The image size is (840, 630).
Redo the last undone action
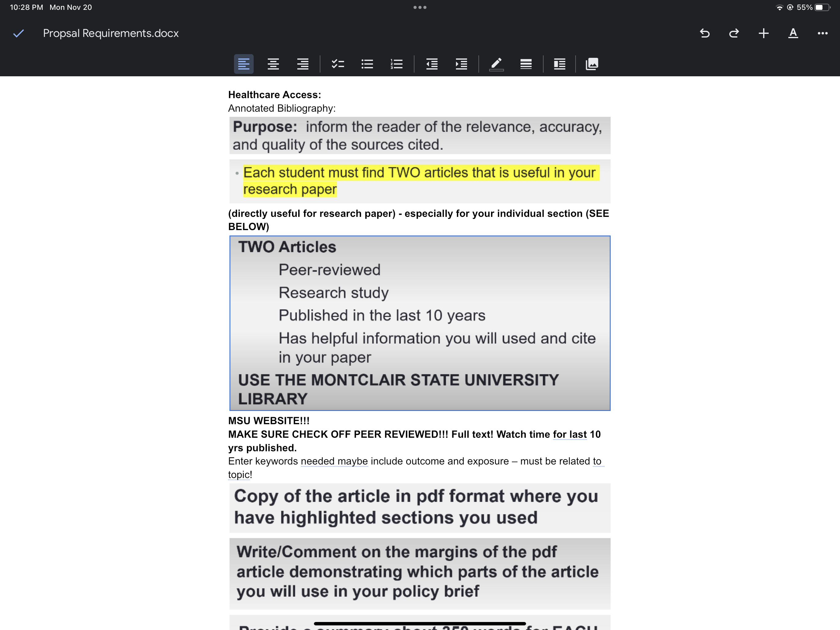(734, 34)
